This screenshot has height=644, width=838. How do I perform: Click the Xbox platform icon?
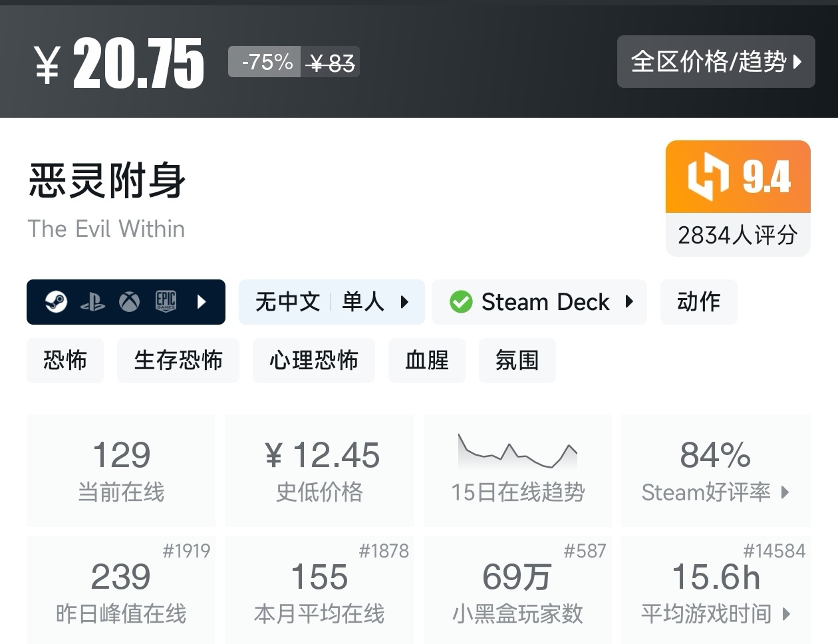pyautogui.click(x=129, y=302)
